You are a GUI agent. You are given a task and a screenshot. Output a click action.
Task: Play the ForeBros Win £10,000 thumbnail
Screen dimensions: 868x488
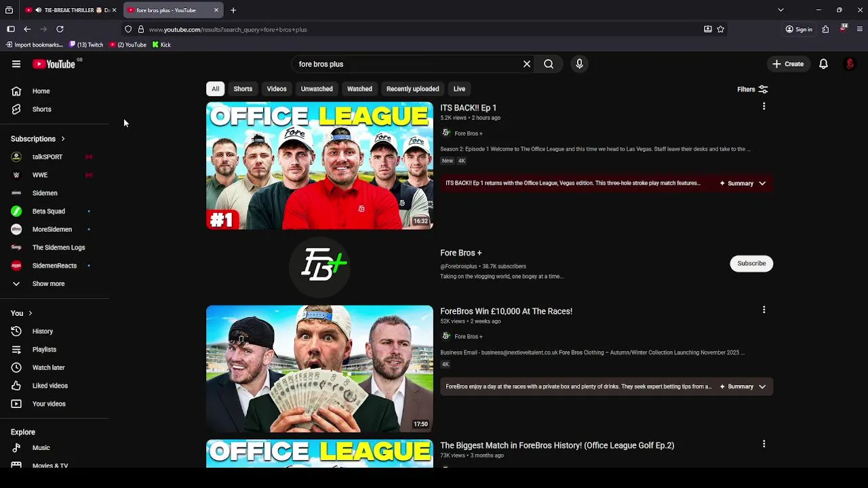pyautogui.click(x=319, y=369)
